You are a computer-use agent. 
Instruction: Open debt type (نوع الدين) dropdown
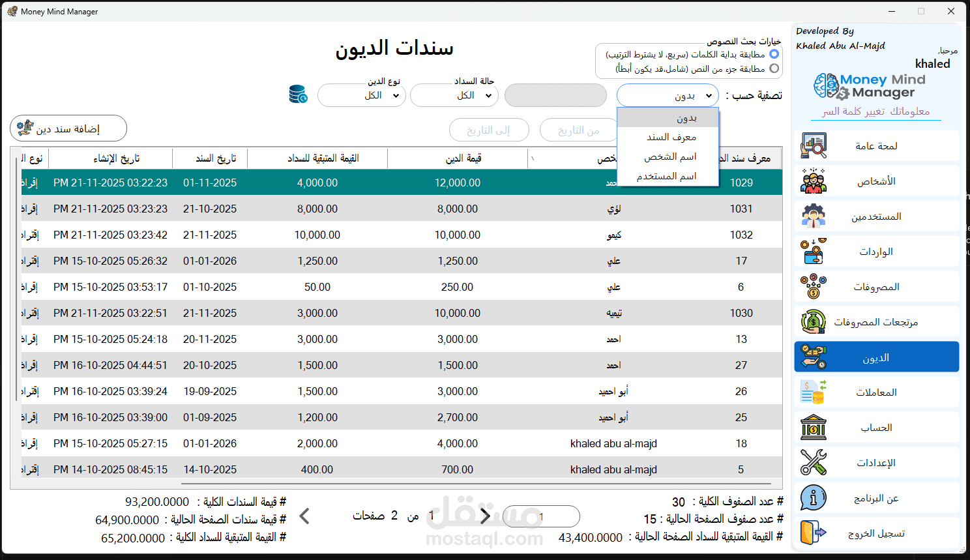(362, 95)
